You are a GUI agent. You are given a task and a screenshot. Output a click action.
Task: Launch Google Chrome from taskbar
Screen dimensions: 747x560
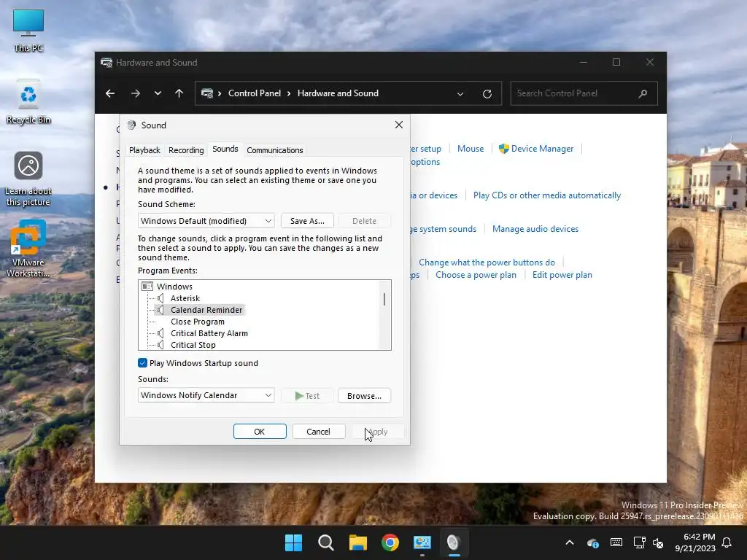(x=390, y=542)
